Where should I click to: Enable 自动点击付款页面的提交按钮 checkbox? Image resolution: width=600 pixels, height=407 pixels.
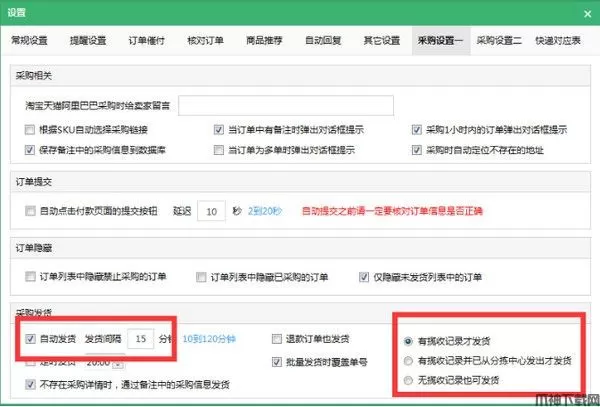(30, 211)
